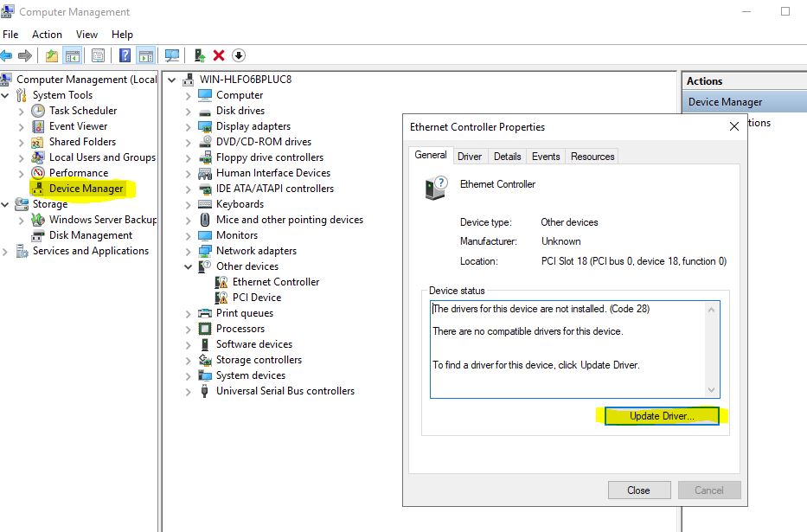Click the Universal Serial Bus controllers icon
This screenshot has height=532, width=807.
point(205,391)
